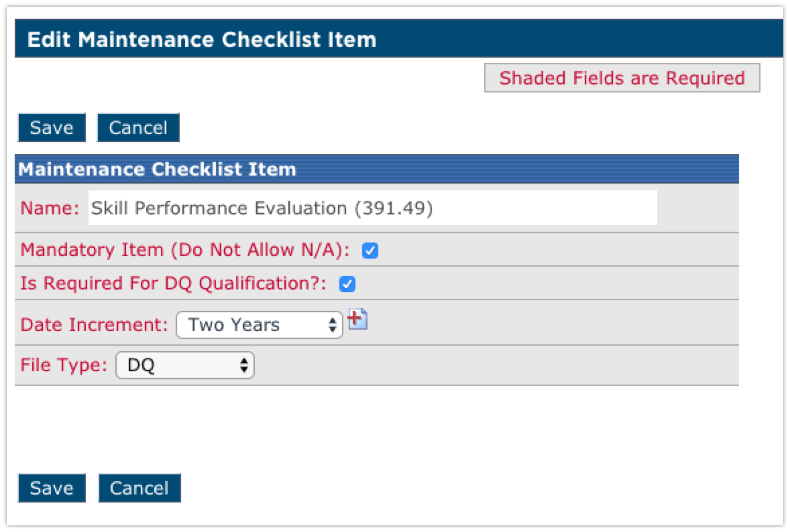Click the File Type label
The width and height of the screenshot is (790, 532).
pos(64,365)
